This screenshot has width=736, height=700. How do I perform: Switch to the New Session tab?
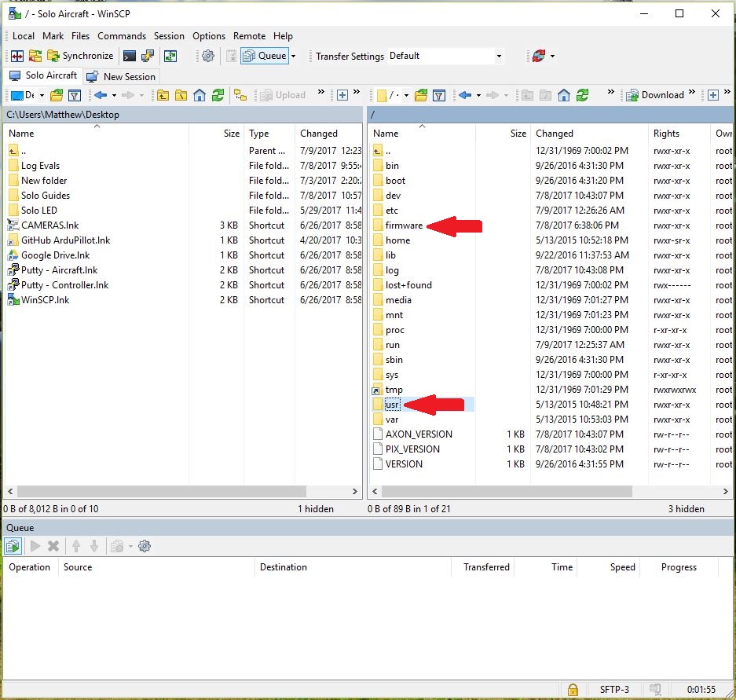(x=122, y=76)
